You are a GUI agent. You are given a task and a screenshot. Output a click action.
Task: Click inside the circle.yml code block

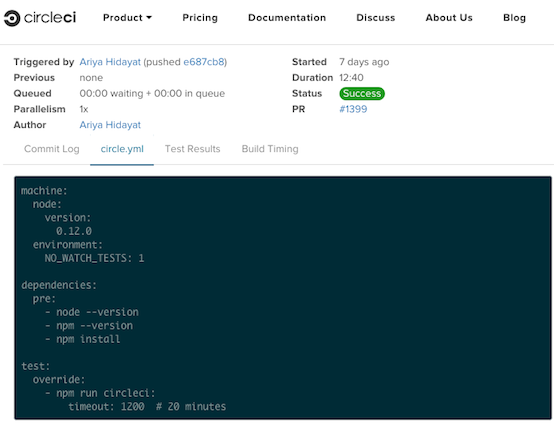pos(283,298)
